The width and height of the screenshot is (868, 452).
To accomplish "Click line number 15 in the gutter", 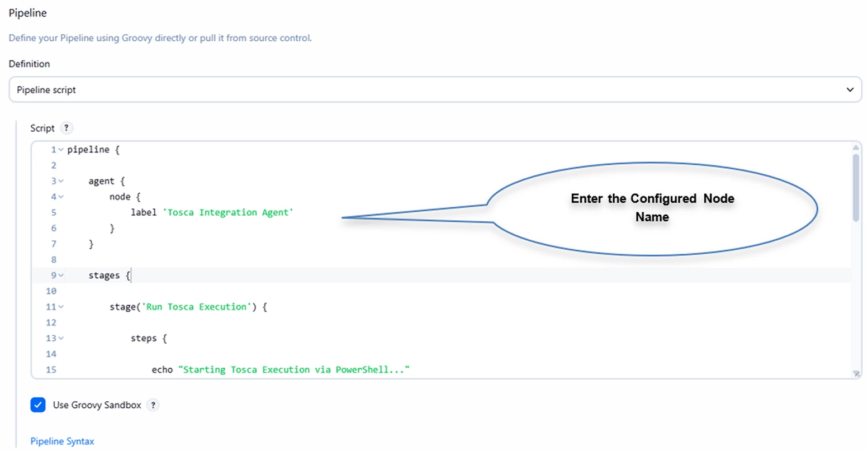I will click(x=51, y=370).
